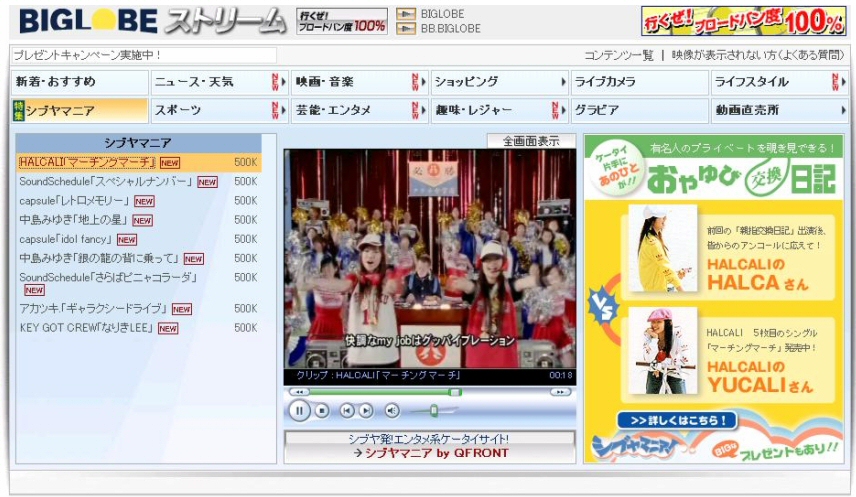Screen dimensions: 856x497
Task: Click the シブヤマニア logo in the ad
Action: [x=635, y=447]
